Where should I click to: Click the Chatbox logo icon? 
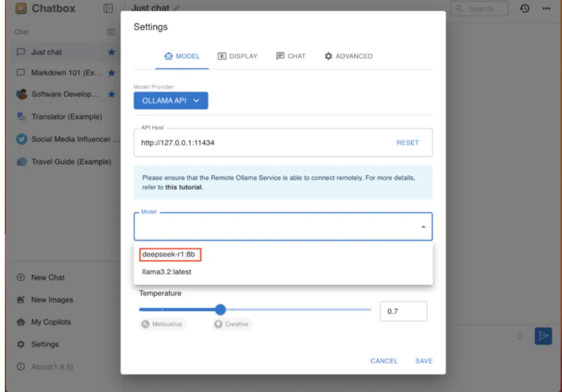21,8
